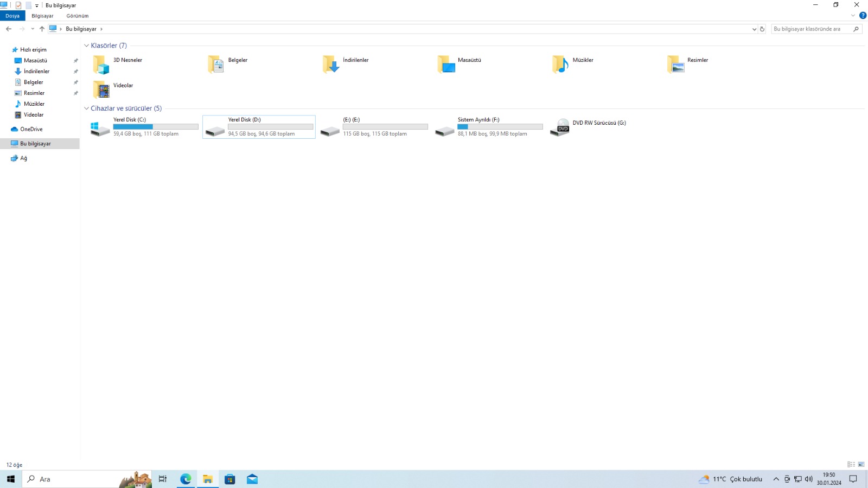The image size is (868, 488).
Task: Go back using the left arrow button
Action: pyautogui.click(x=9, y=29)
